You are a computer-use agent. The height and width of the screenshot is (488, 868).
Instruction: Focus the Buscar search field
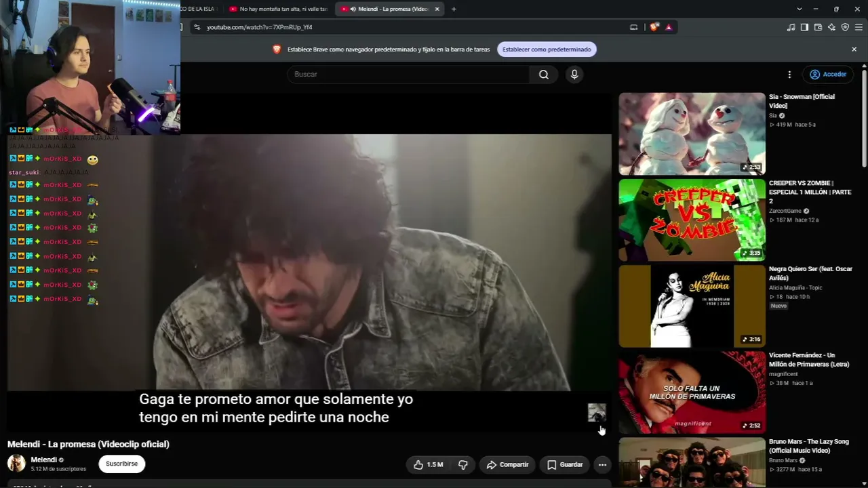tap(408, 75)
